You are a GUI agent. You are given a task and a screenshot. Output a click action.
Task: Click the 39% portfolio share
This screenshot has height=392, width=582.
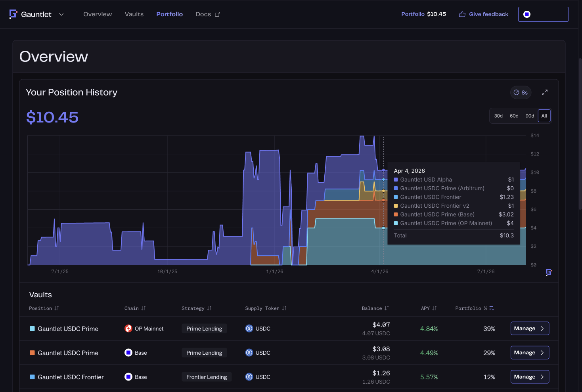489,329
